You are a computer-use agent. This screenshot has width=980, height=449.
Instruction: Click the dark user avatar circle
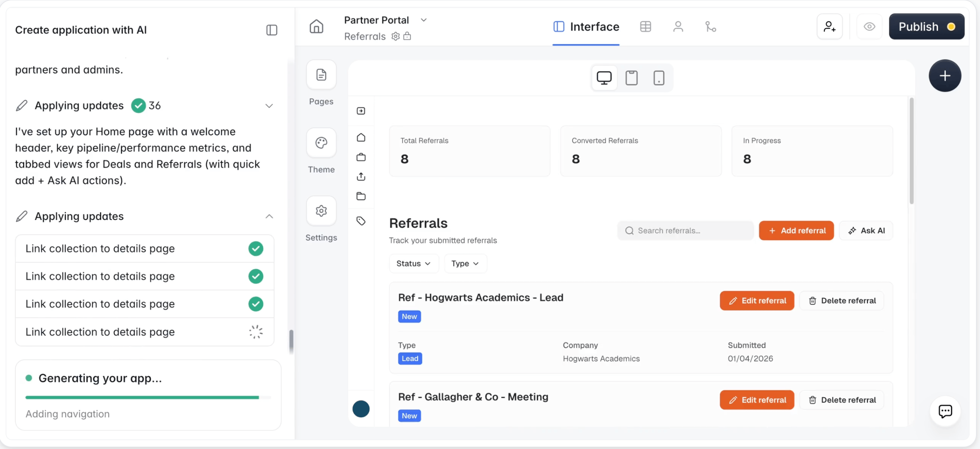[361, 409]
